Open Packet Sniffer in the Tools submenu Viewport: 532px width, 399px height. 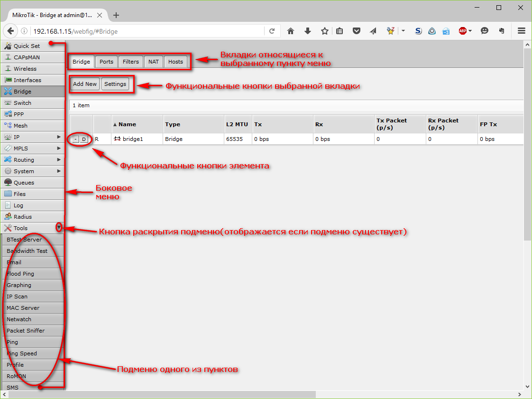coord(33,330)
